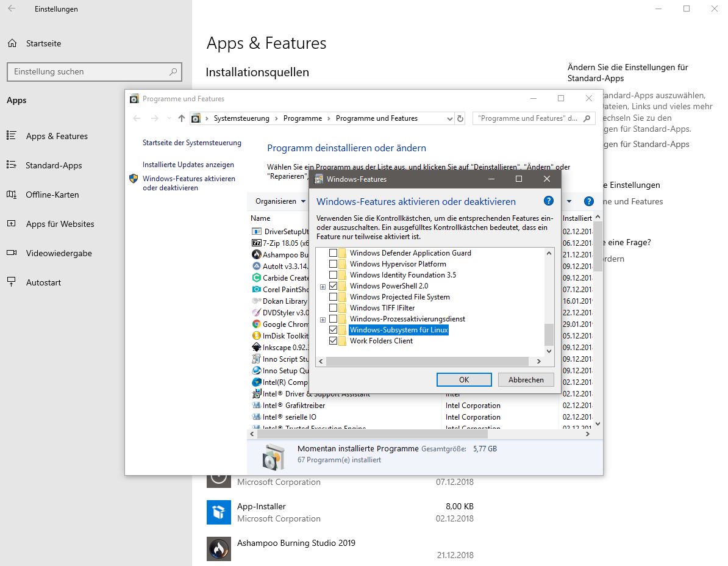Select Autostart in the Settings sidebar
The image size is (728, 566).
(43, 282)
